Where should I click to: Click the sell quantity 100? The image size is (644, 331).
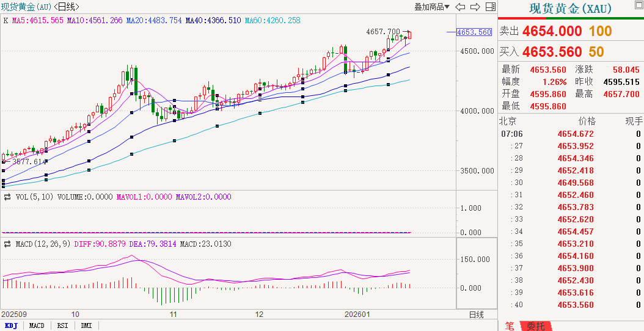pos(601,31)
